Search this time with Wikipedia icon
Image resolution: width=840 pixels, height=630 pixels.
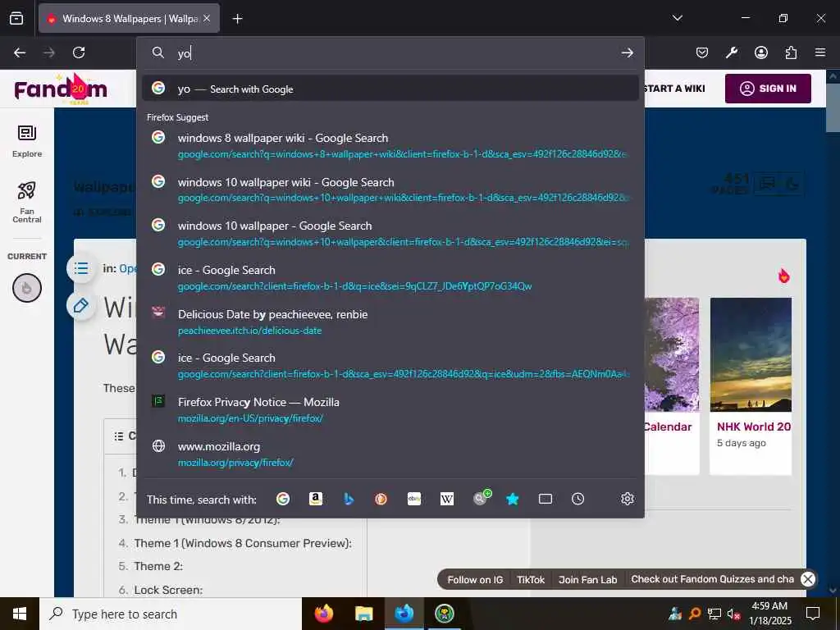[x=447, y=500]
